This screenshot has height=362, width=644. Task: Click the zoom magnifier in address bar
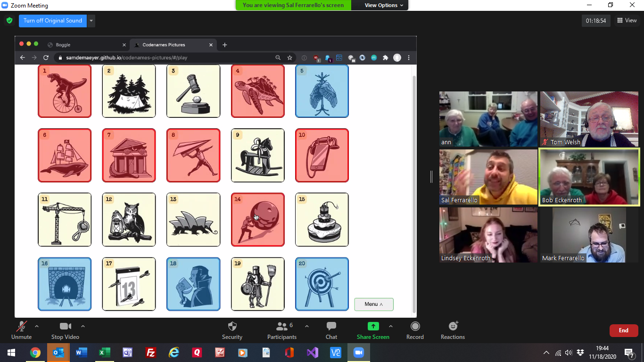pos(278,58)
